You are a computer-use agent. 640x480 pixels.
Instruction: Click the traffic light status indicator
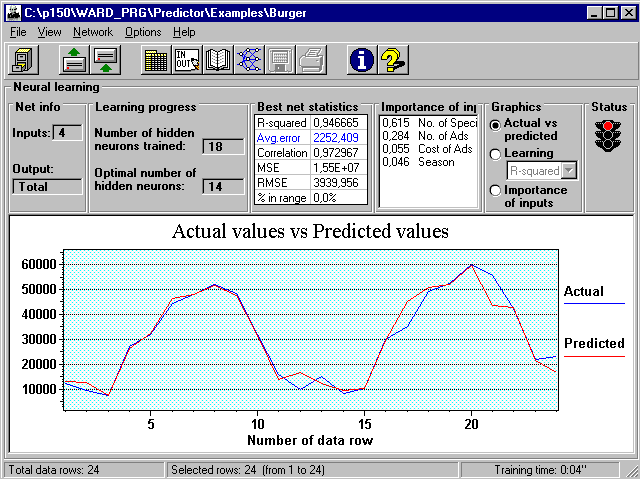tap(606, 135)
